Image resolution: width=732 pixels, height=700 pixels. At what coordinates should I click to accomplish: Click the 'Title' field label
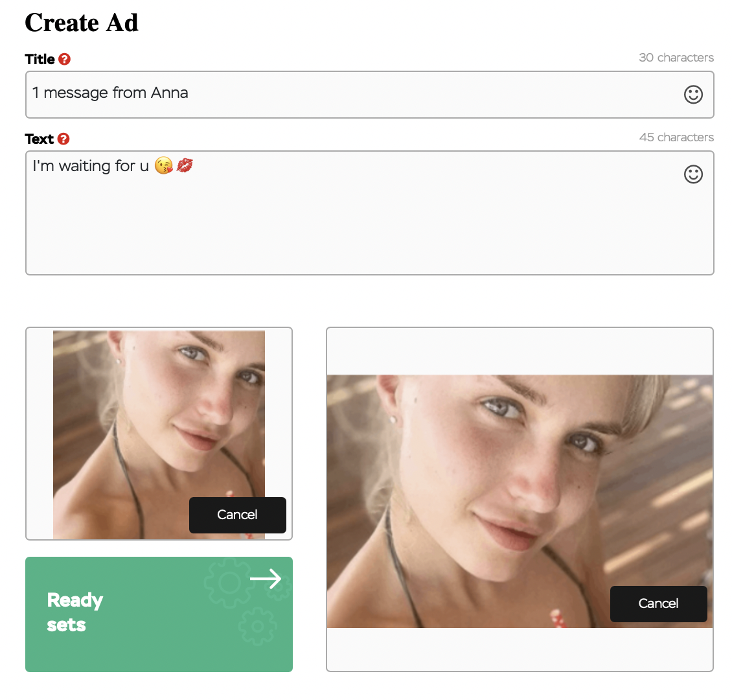[40, 60]
